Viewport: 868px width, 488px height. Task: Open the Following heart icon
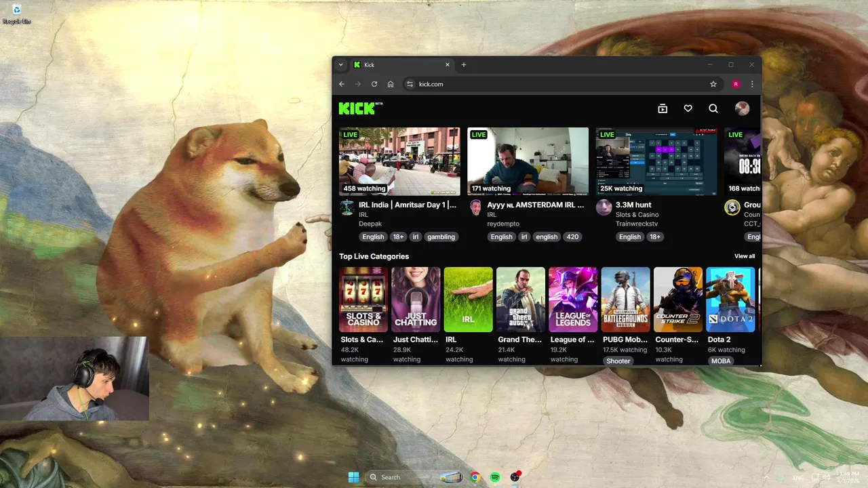[x=688, y=108]
